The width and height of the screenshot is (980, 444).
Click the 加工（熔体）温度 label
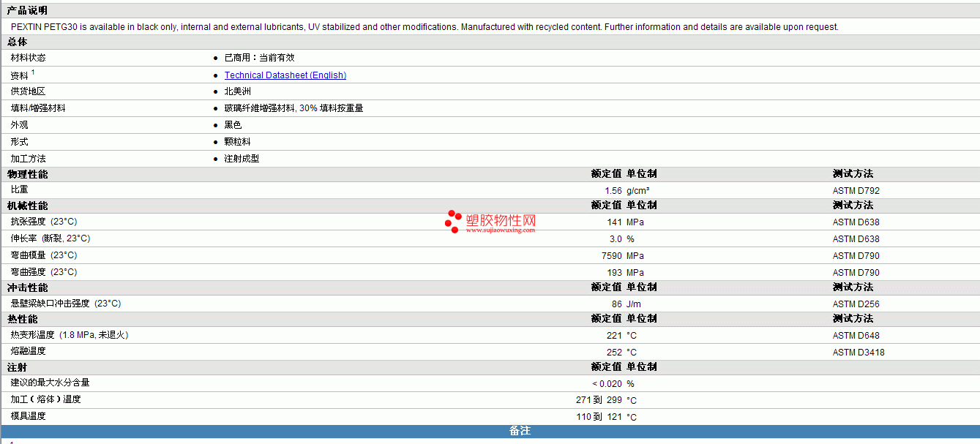45,399
